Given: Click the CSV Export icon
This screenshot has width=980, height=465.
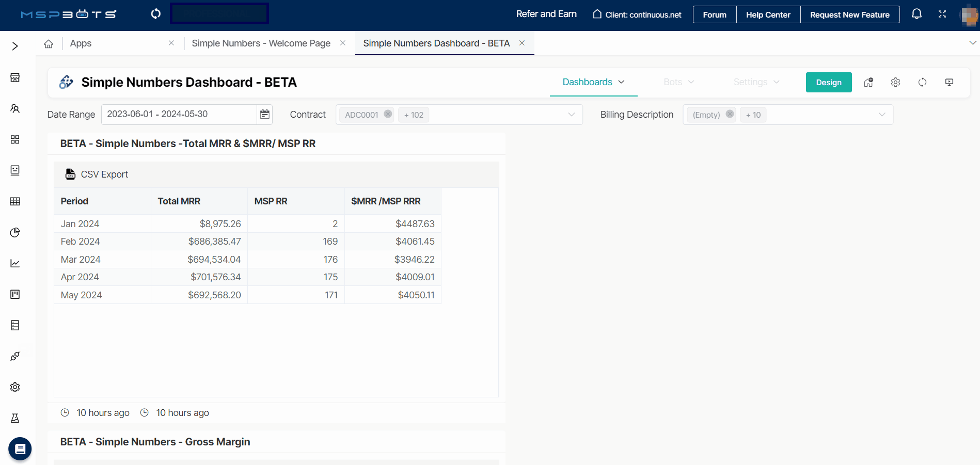Looking at the screenshot, I should (x=71, y=174).
